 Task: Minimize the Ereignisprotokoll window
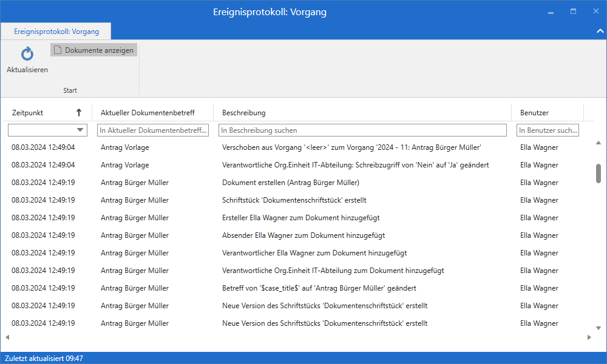point(551,12)
